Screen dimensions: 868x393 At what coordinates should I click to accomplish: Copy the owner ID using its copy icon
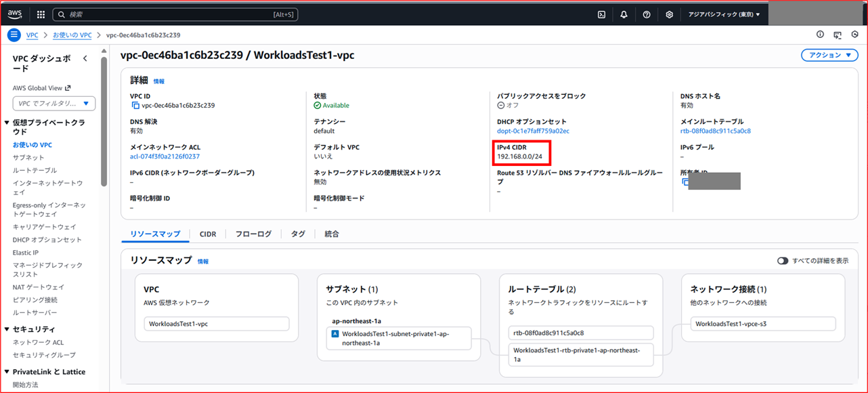[684, 181]
